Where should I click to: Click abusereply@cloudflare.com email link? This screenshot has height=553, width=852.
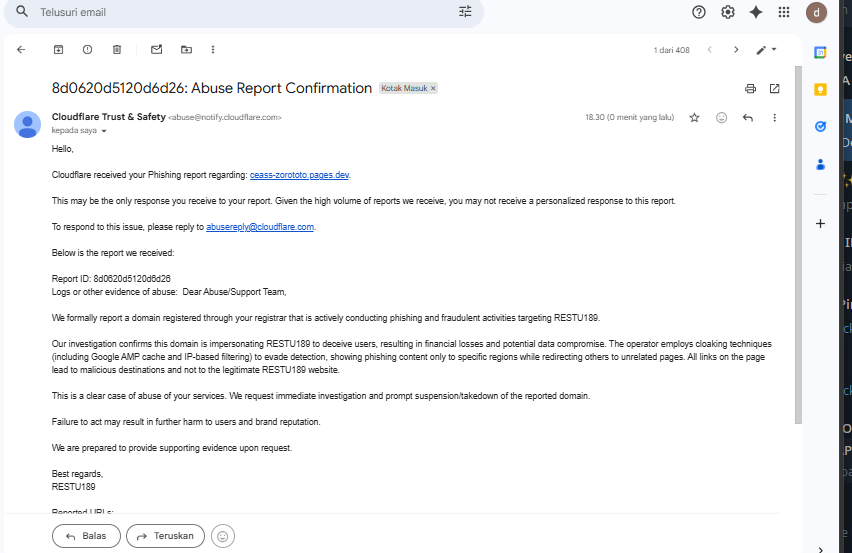pyautogui.click(x=260, y=227)
